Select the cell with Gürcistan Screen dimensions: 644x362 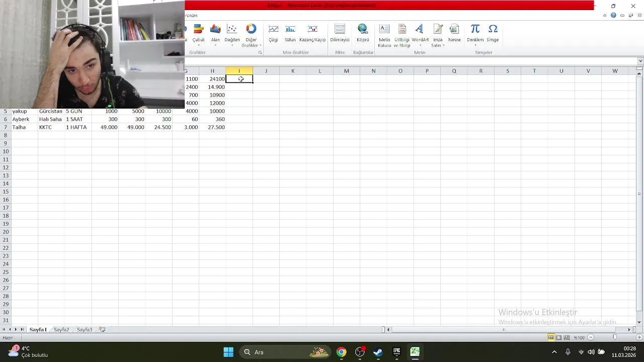[51, 111]
